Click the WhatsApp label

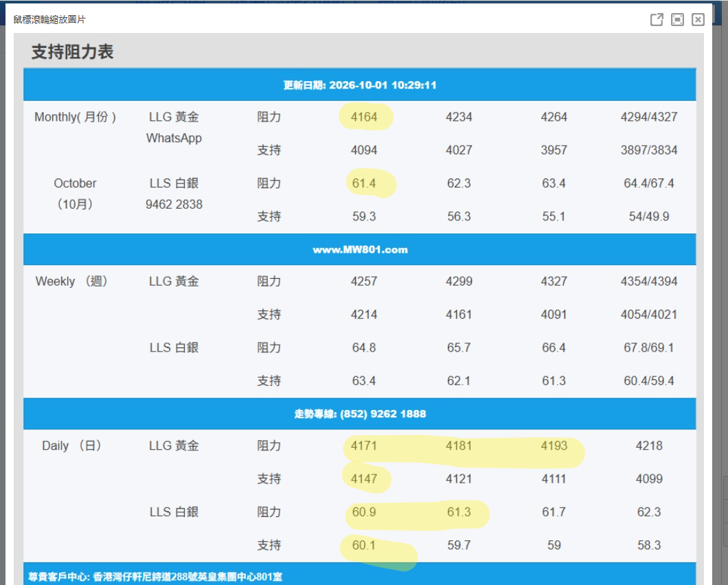click(x=174, y=138)
